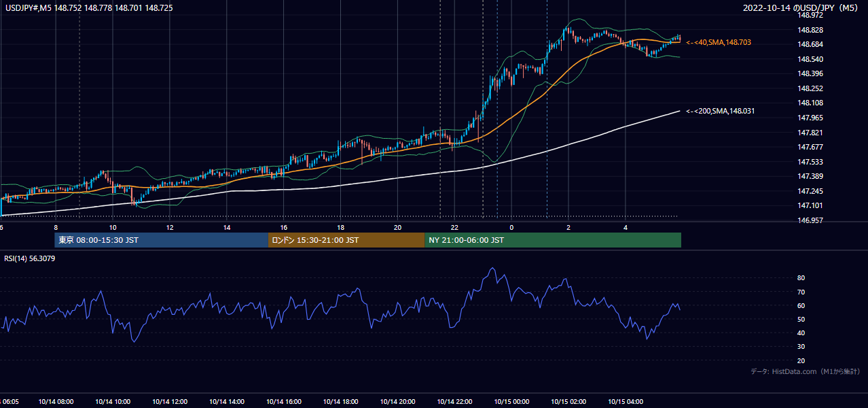Click the 10/14 08:00 time axis label
The image size is (868, 408).
pos(56,402)
